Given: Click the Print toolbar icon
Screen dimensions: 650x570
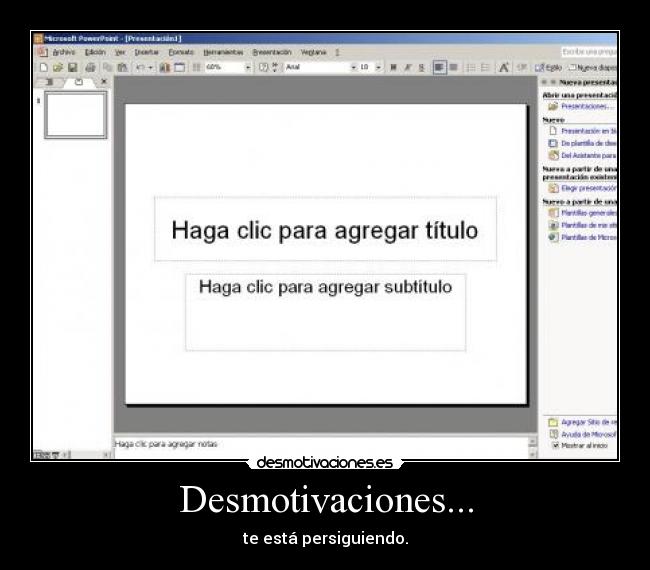Looking at the screenshot, I should point(90,67).
